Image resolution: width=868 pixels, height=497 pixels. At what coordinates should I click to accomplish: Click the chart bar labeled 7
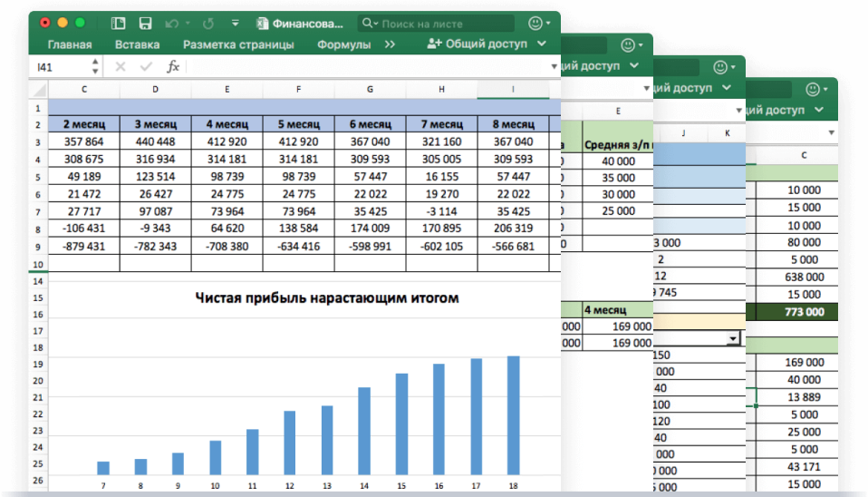pos(103,468)
